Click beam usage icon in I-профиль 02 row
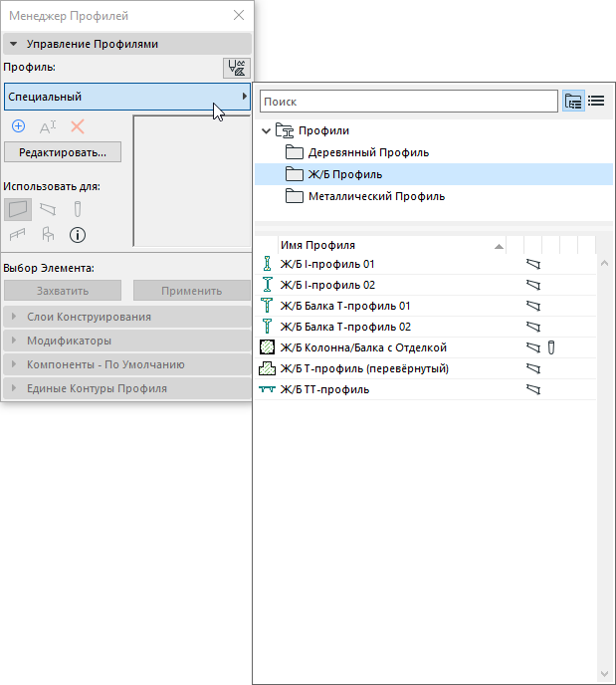This screenshot has height=685, width=616. pos(533,285)
